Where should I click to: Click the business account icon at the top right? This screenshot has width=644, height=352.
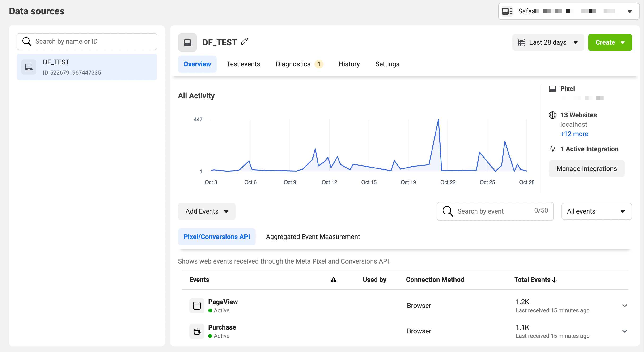(x=507, y=11)
